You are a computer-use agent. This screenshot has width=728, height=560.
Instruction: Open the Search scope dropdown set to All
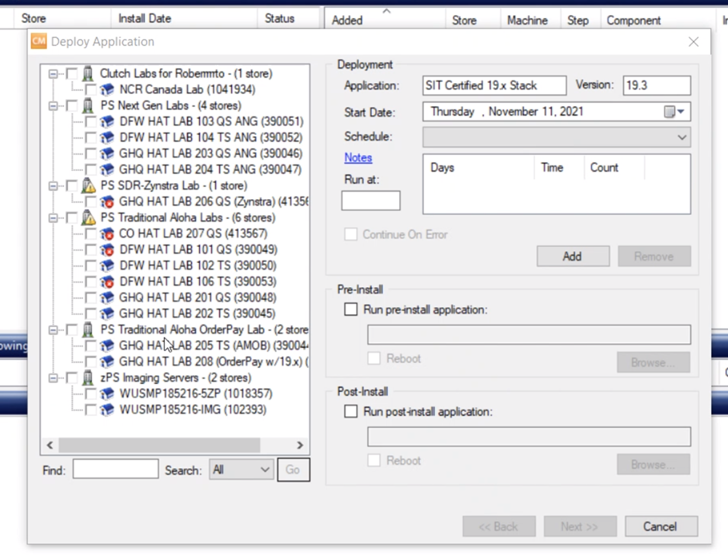(241, 470)
